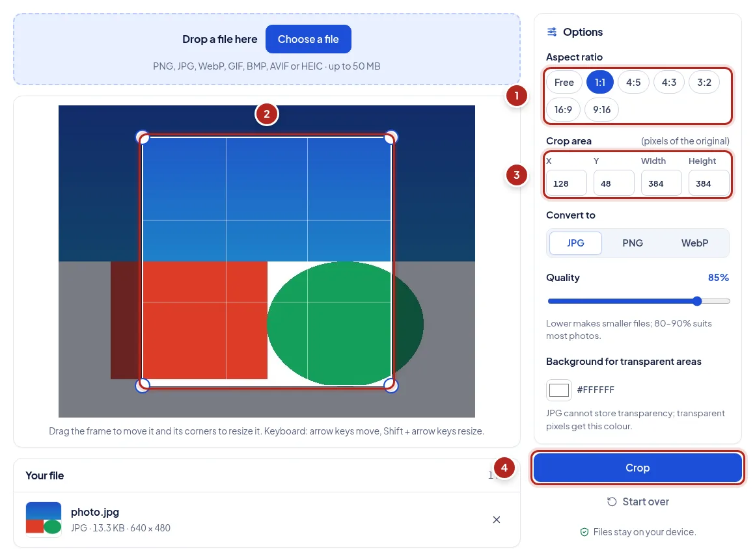Click Start over to reset

(x=637, y=501)
